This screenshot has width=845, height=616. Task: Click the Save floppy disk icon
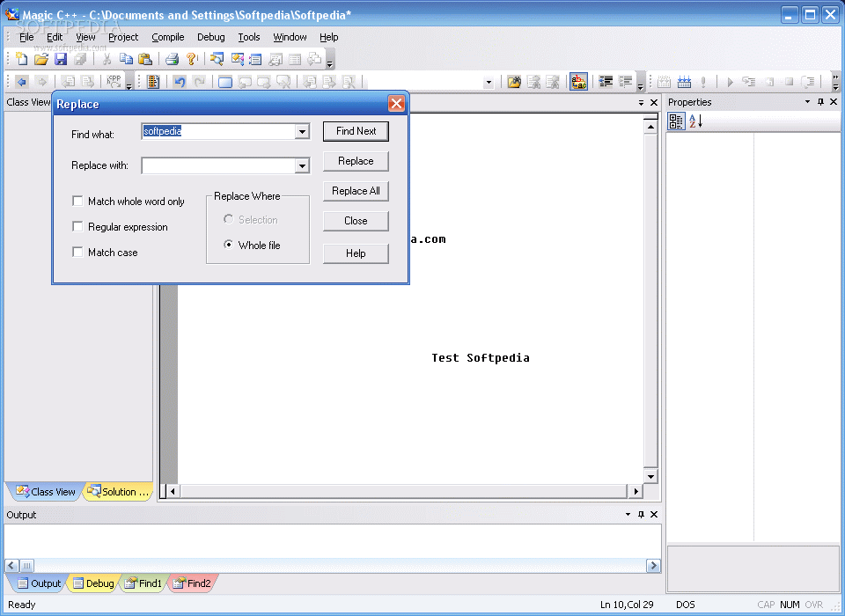61,59
